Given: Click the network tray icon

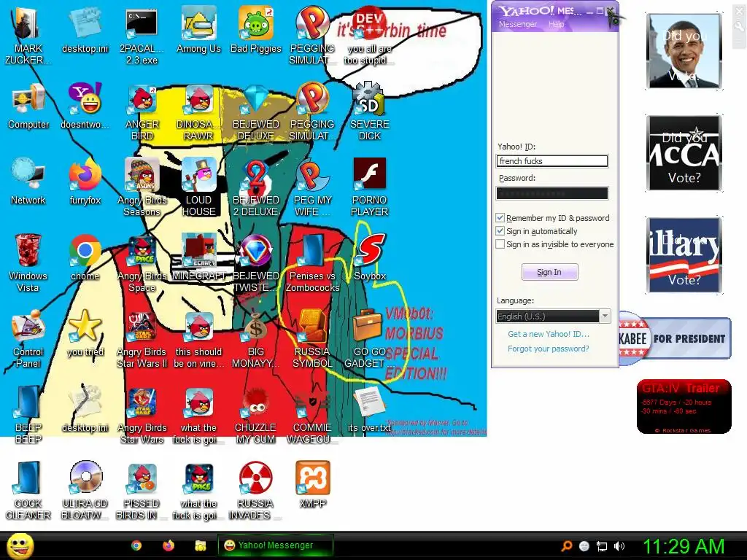Looking at the screenshot, I should tap(602, 546).
